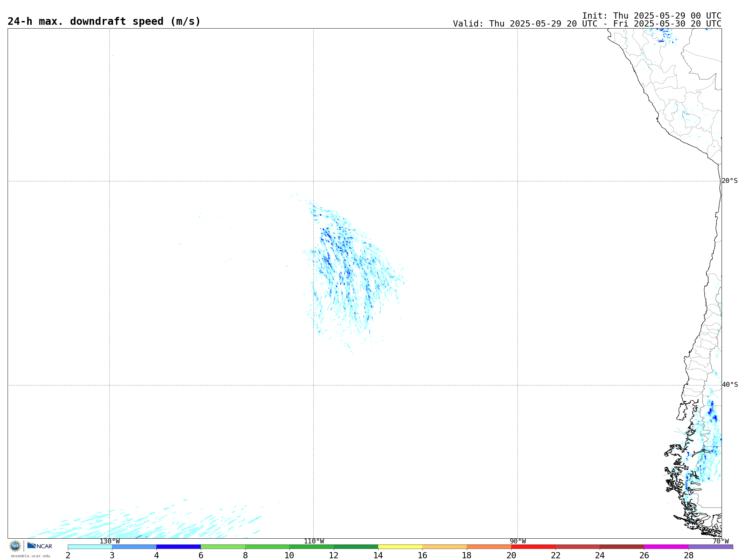This screenshot has width=744, height=560.
Task: Click the '40°S' latitude label
Action: pos(730,385)
